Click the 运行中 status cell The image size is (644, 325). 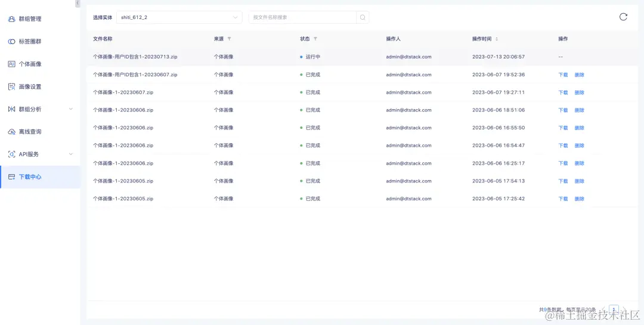310,57
